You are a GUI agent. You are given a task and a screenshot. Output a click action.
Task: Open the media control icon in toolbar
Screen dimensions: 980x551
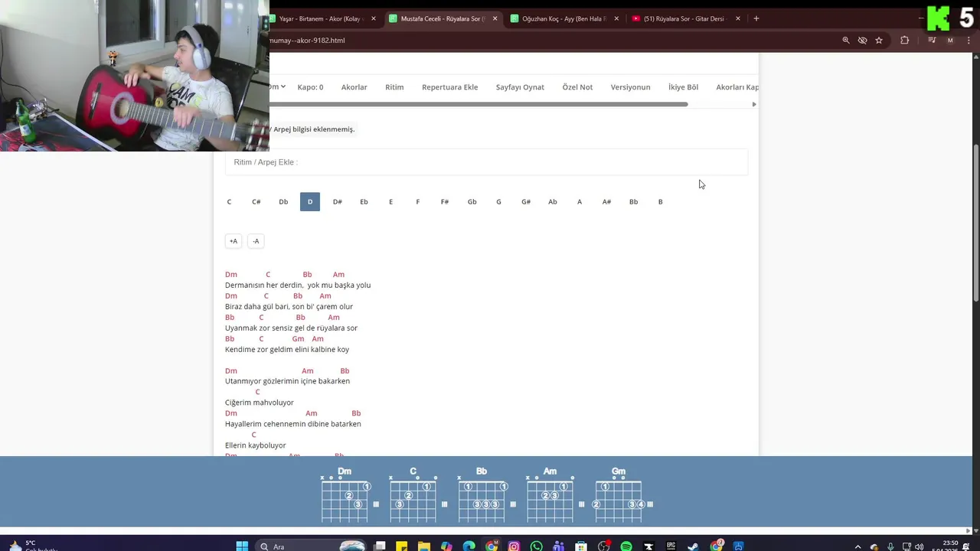tap(932, 41)
